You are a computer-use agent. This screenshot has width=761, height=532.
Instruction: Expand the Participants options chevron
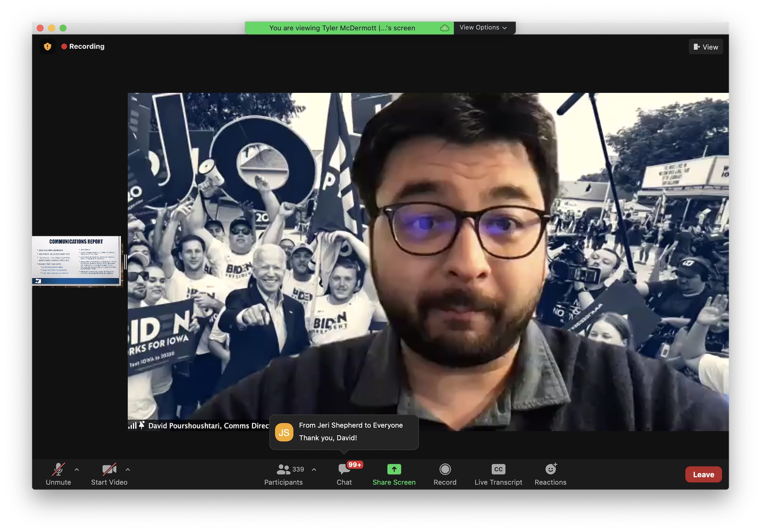(x=314, y=470)
